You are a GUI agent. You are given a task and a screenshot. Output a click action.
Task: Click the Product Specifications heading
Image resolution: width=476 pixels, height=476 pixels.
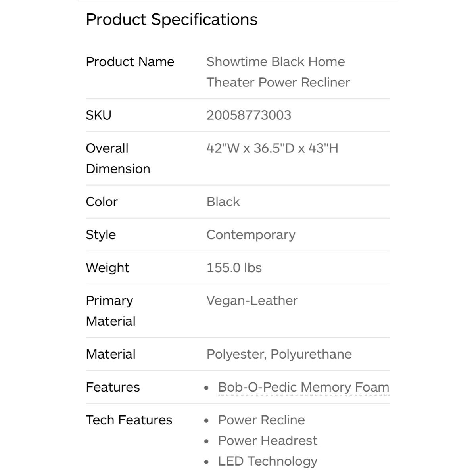pos(171,19)
